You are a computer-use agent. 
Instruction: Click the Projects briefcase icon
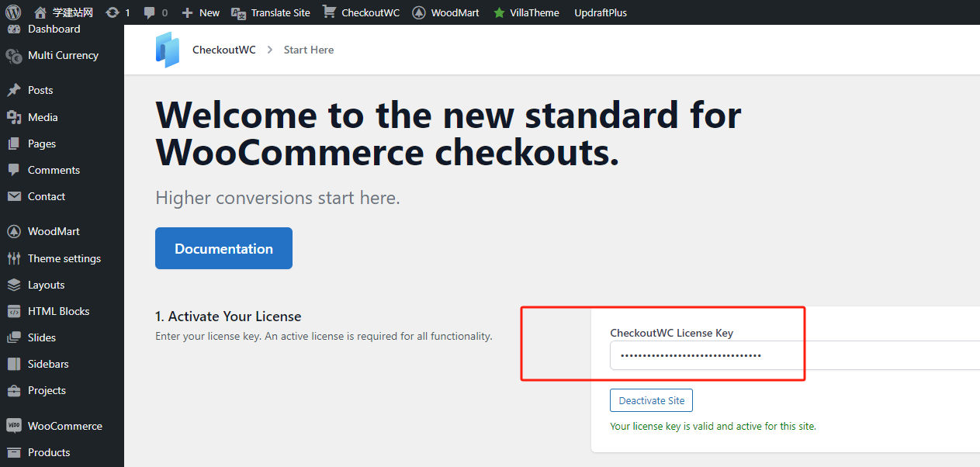(x=14, y=390)
